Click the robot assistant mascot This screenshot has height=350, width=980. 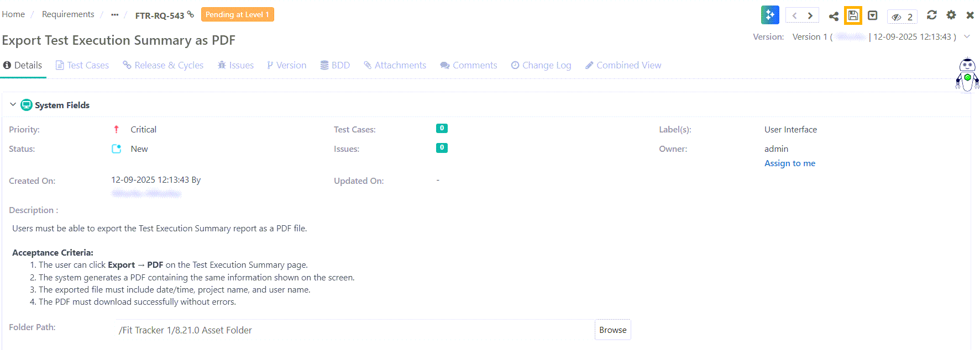967,75
